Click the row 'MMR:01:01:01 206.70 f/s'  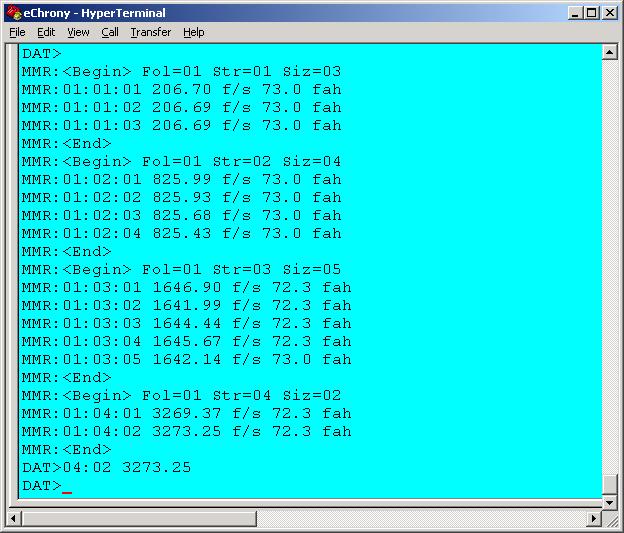(181, 90)
